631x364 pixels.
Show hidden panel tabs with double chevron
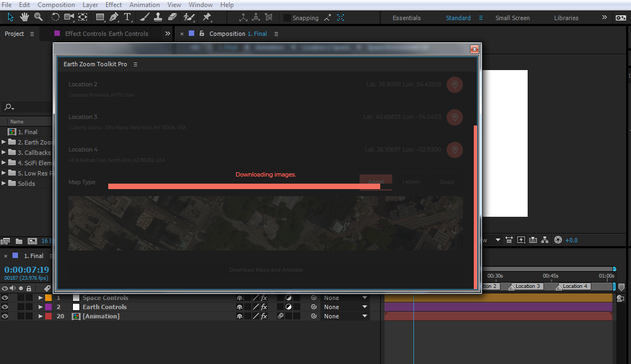click(x=168, y=33)
